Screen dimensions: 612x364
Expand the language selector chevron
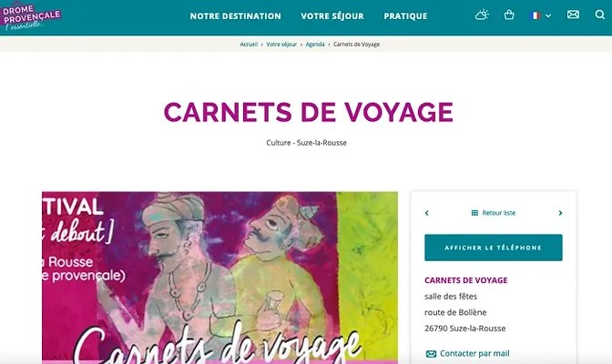[548, 16]
